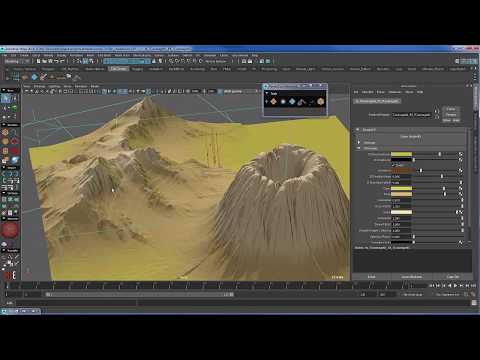
Task: Click the node name input field in Attribute Editor
Action: coord(412,115)
